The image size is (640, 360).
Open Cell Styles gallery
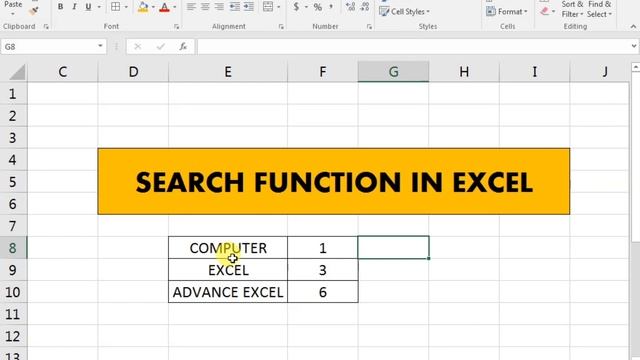coord(404,11)
